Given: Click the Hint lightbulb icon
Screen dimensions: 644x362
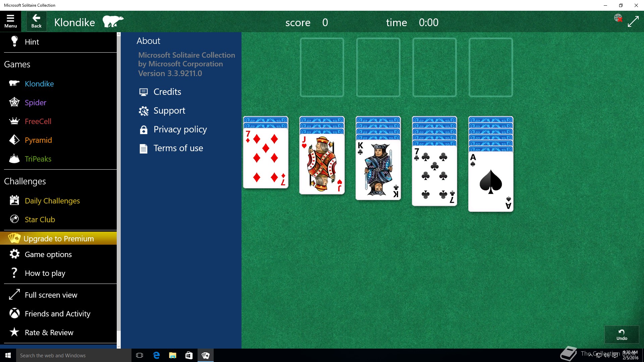Looking at the screenshot, I should pos(14,42).
